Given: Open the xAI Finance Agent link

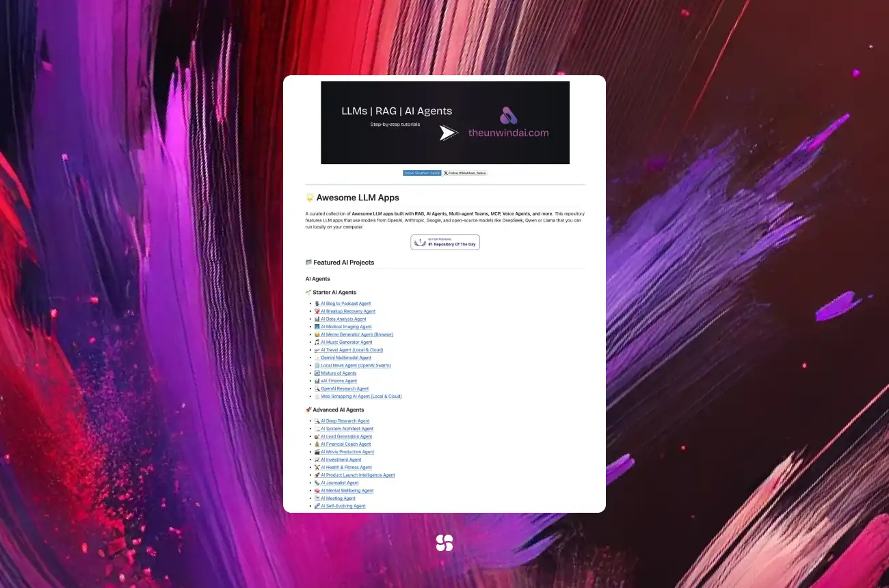Looking at the screenshot, I should coord(335,381).
